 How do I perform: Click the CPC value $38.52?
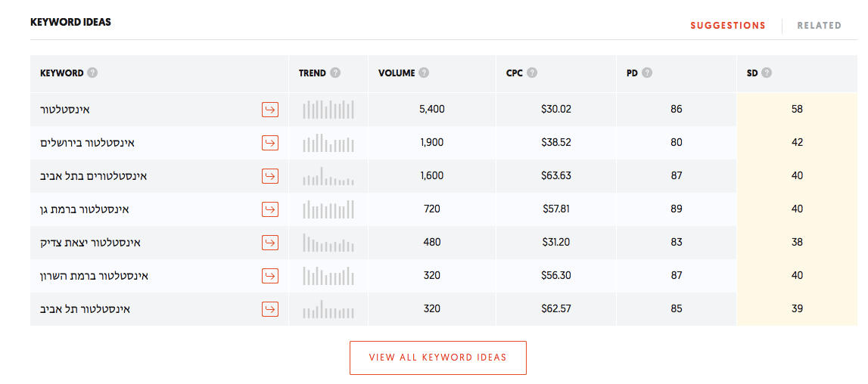(556, 143)
